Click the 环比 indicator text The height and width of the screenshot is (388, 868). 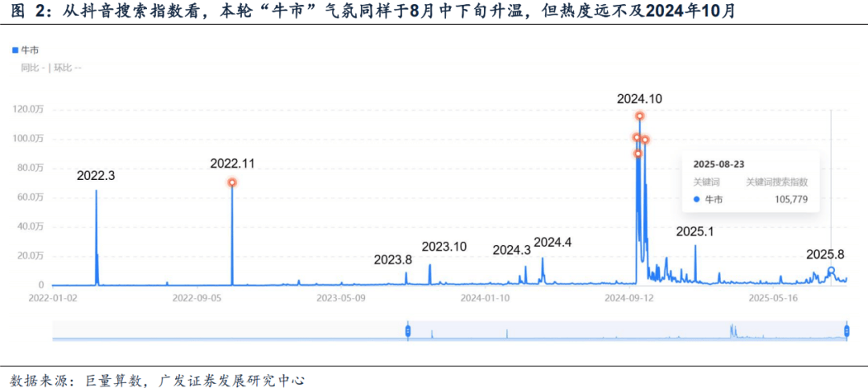click(63, 67)
